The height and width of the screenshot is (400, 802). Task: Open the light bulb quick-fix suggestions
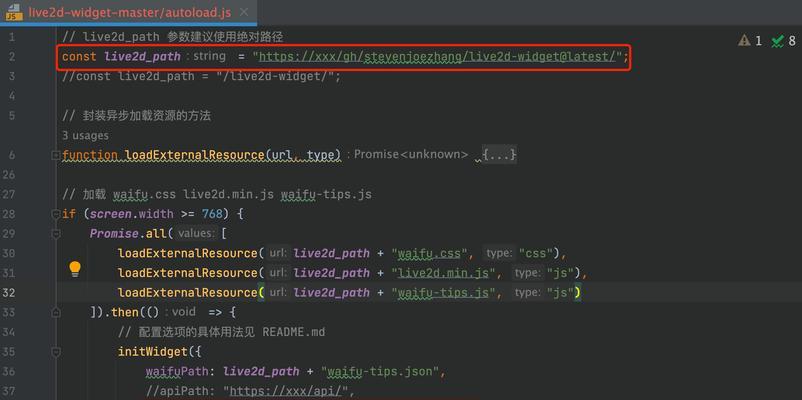click(75, 269)
